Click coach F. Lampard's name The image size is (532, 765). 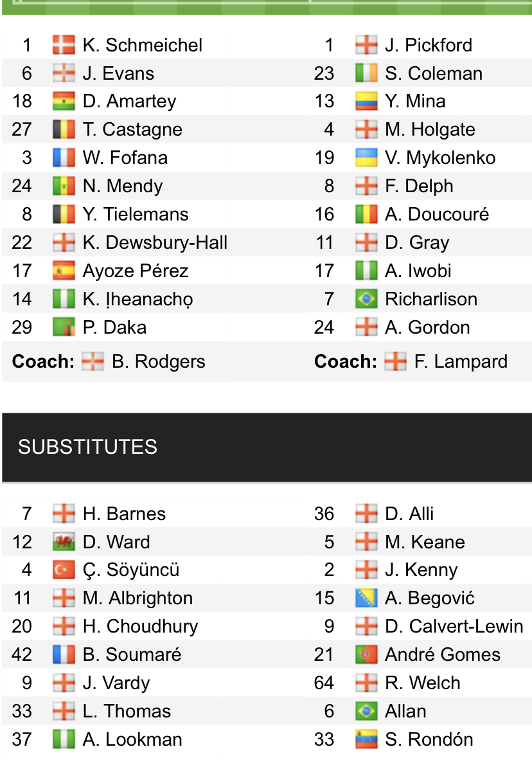[460, 361]
